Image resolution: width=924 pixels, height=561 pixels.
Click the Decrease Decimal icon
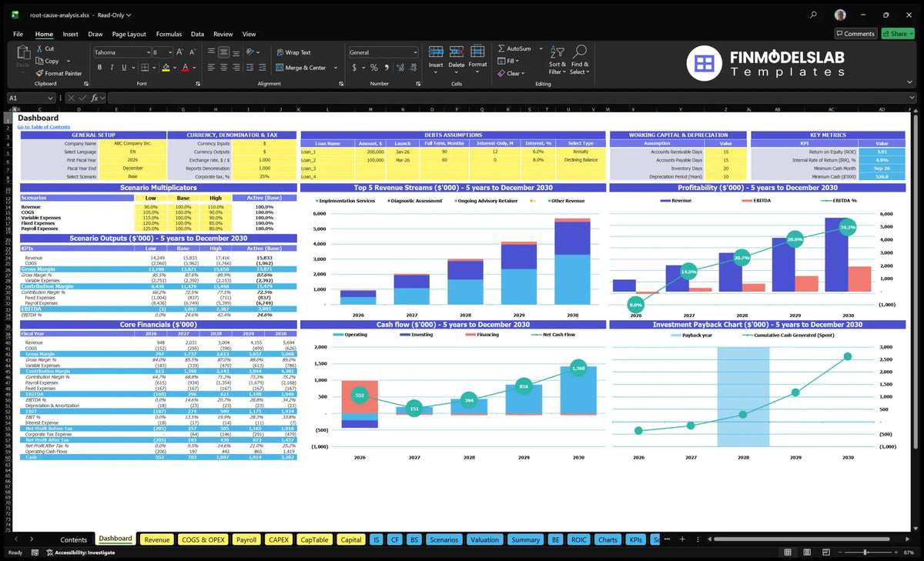(x=412, y=68)
